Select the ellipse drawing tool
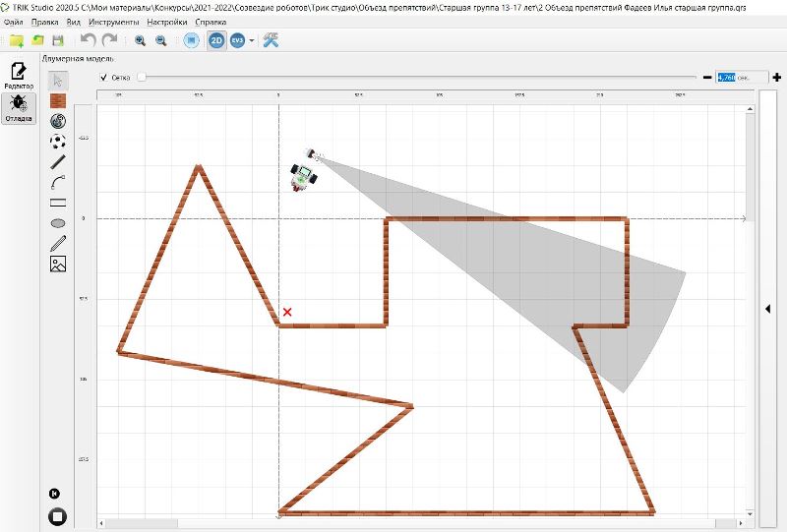The height and width of the screenshot is (532, 787). [58, 223]
